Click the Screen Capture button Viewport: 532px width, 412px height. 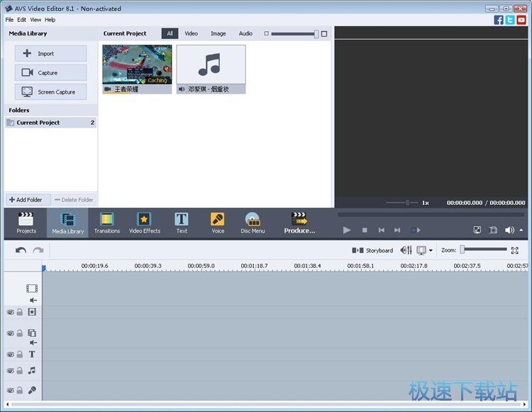[x=50, y=92]
